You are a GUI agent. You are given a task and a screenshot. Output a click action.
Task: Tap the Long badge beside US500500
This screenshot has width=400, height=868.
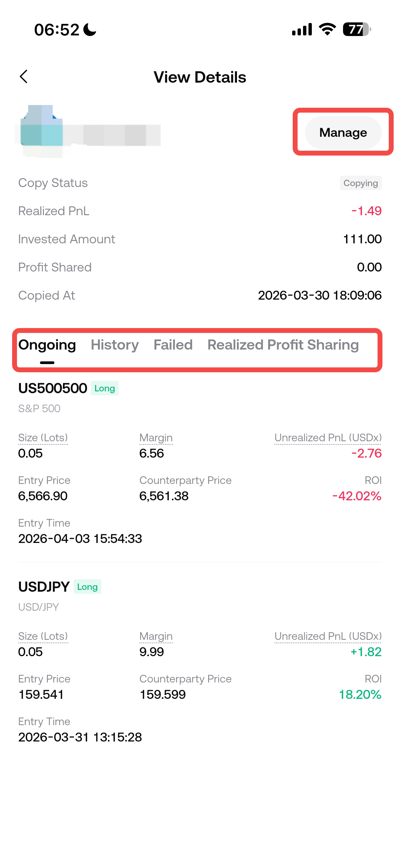pyautogui.click(x=105, y=388)
